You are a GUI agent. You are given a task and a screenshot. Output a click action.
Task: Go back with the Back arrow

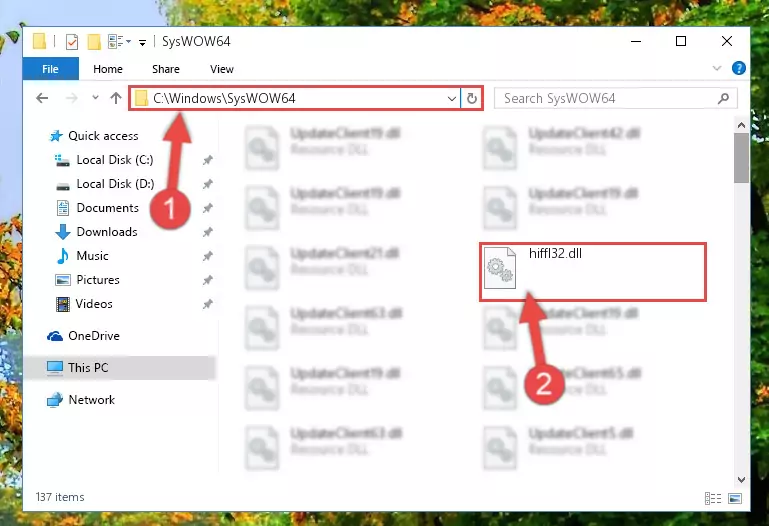point(43,99)
